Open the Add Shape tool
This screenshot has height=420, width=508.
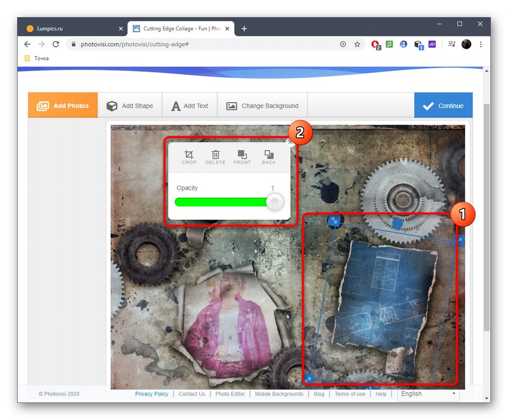tap(130, 106)
